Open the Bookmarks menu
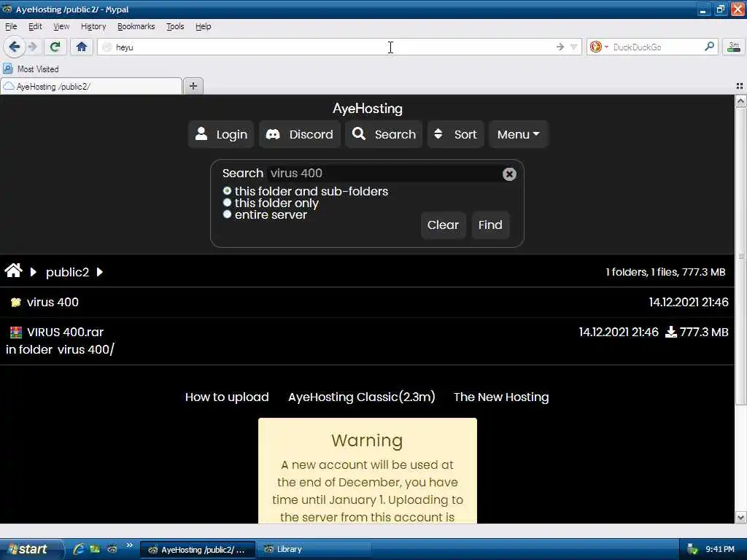This screenshot has height=560, width=747. click(x=136, y=26)
